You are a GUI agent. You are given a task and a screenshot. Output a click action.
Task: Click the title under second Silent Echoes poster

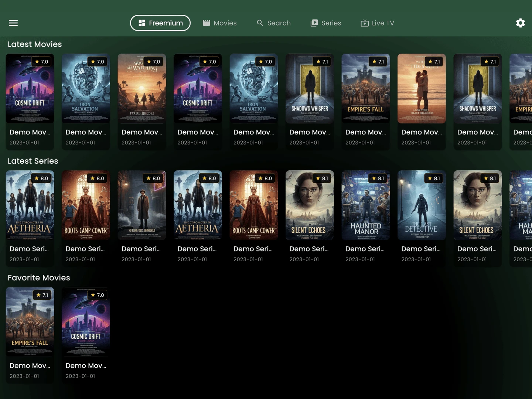point(477,249)
